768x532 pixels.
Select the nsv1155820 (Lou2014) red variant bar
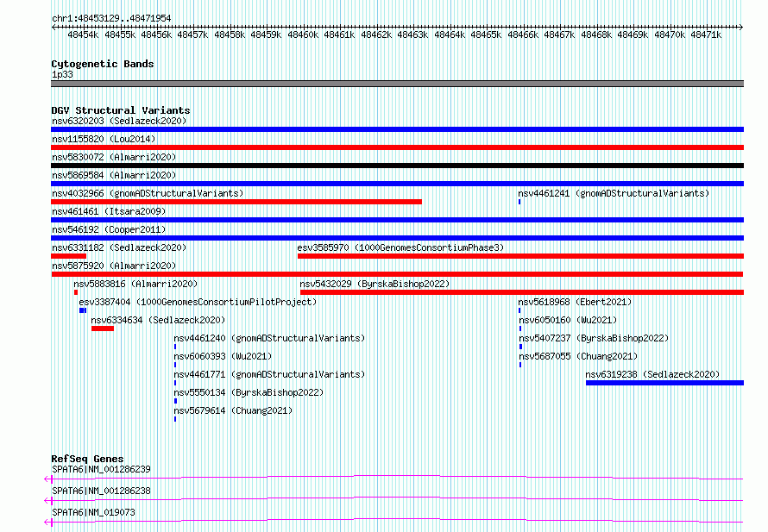coord(397,147)
